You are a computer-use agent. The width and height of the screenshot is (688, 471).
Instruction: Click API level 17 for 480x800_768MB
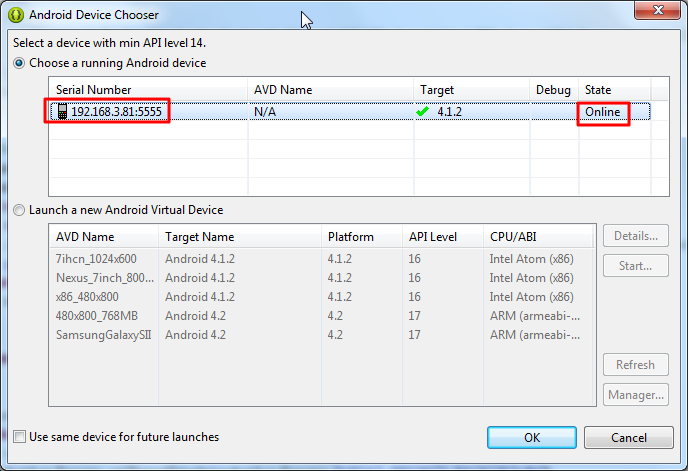[414, 316]
